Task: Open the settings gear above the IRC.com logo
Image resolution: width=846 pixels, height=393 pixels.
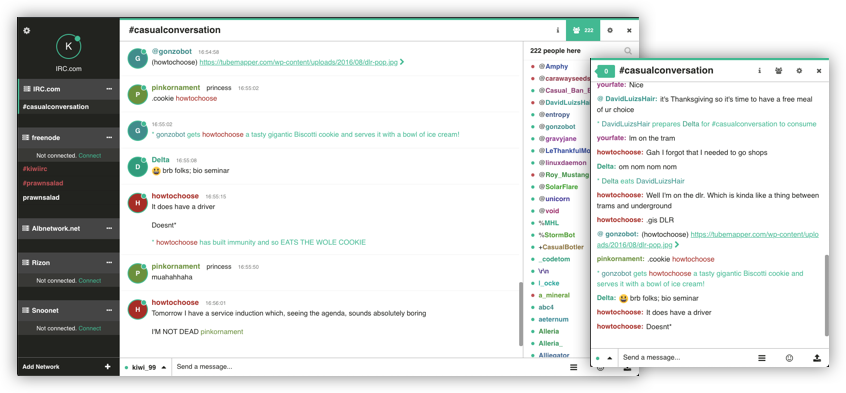Action: (27, 31)
